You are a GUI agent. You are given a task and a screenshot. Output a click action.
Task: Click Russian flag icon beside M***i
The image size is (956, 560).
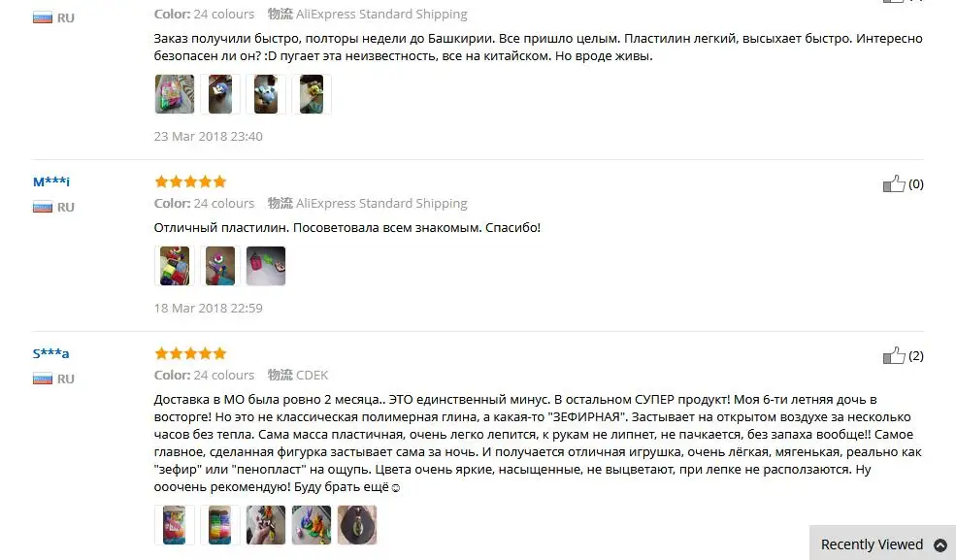click(43, 207)
